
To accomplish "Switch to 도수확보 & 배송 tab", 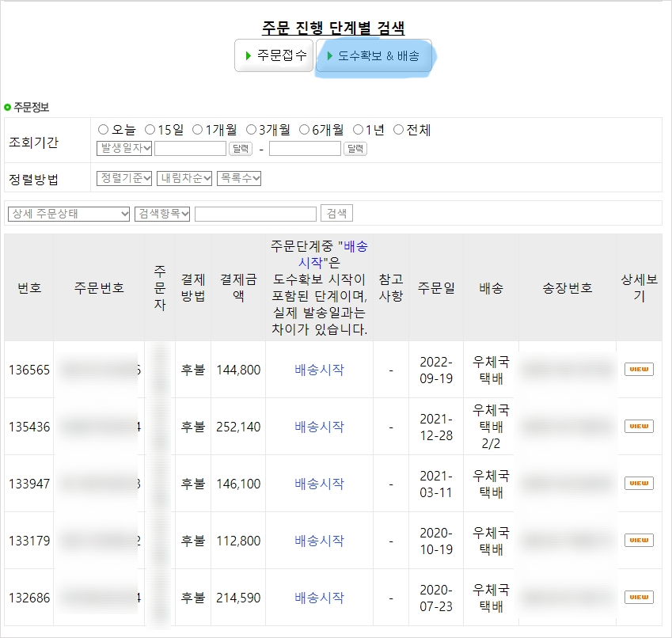I will 374,56.
